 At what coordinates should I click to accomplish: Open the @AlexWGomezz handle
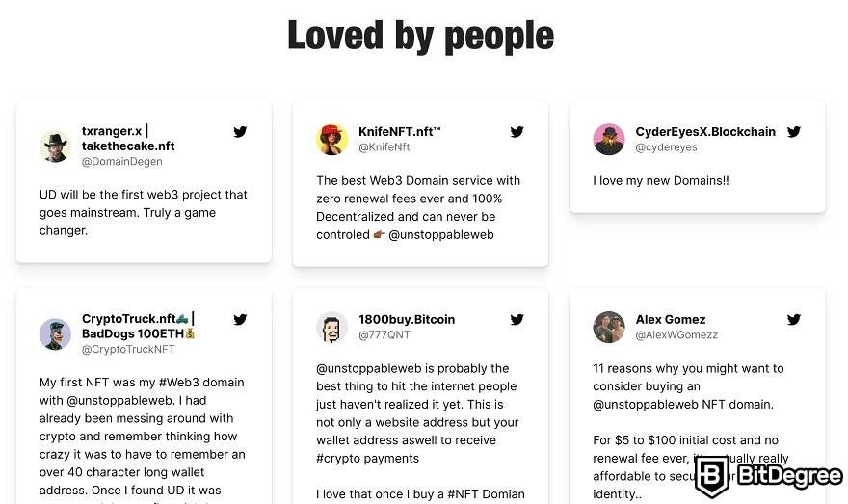676,334
